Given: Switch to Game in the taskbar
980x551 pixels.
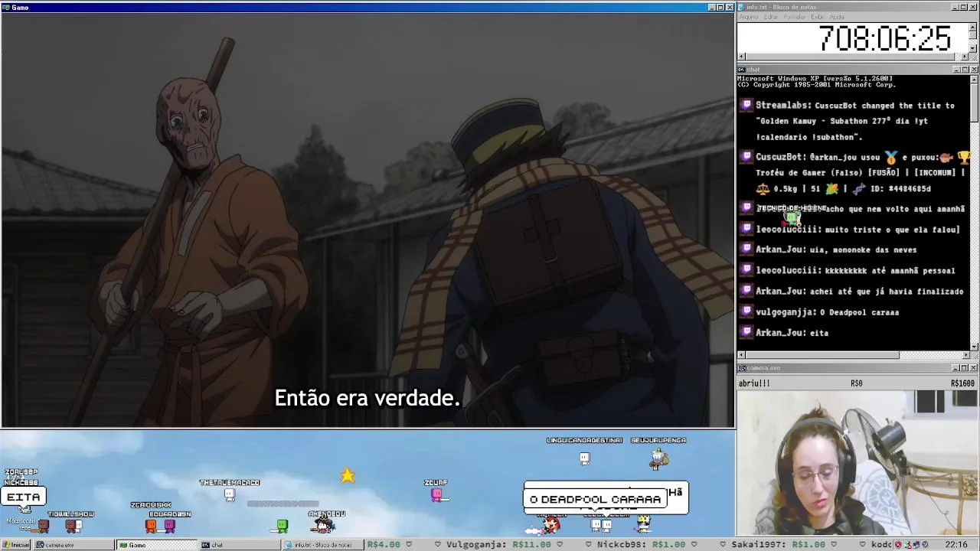Looking at the screenshot, I should [157, 545].
